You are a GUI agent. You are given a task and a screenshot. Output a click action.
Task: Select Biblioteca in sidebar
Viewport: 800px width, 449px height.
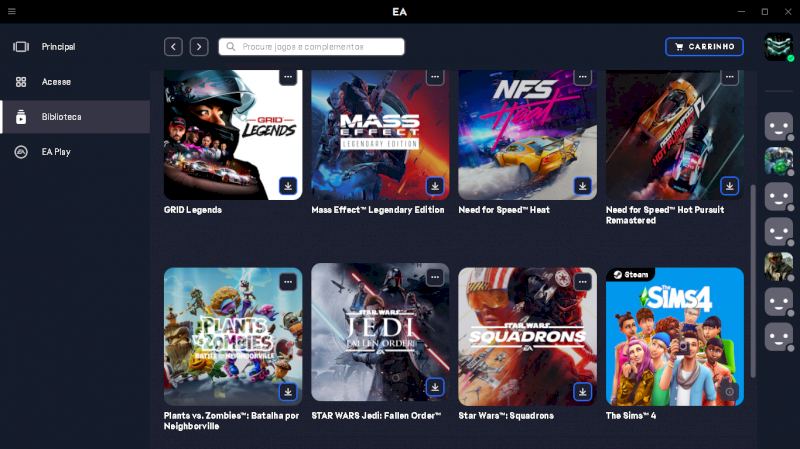(75, 117)
